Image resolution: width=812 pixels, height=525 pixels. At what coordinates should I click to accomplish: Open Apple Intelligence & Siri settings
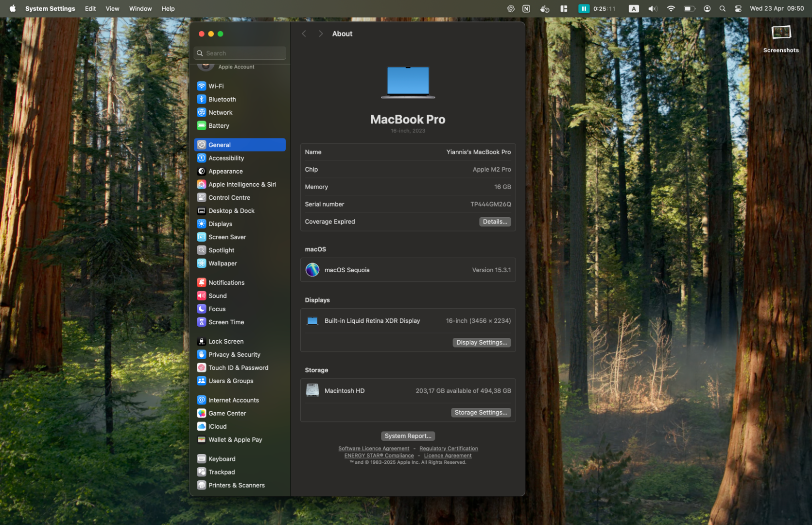pos(240,184)
